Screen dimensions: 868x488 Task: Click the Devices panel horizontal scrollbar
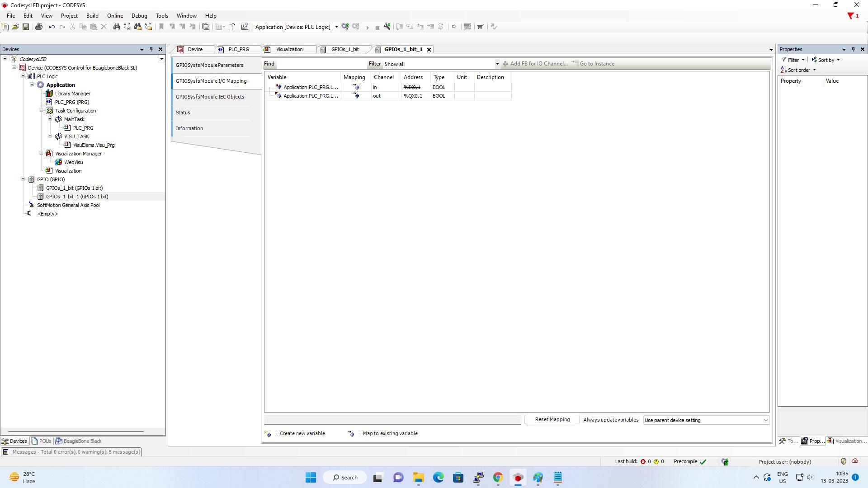click(x=76, y=432)
